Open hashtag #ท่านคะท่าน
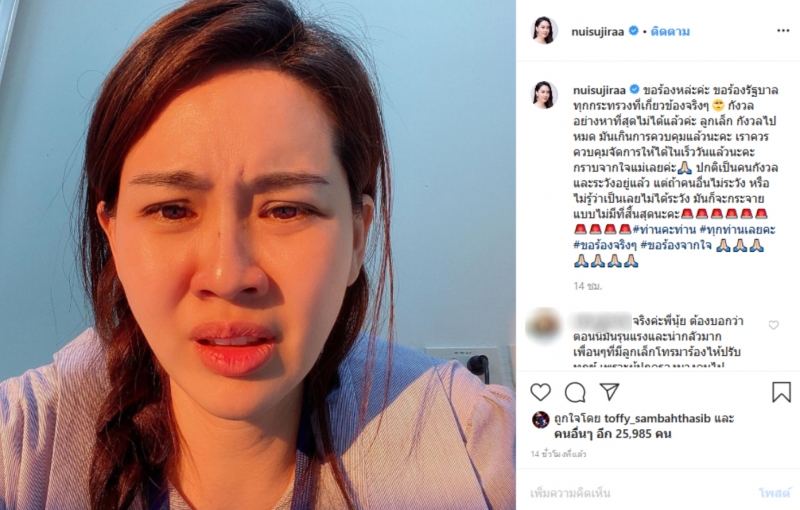 click(x=664, y=230)
